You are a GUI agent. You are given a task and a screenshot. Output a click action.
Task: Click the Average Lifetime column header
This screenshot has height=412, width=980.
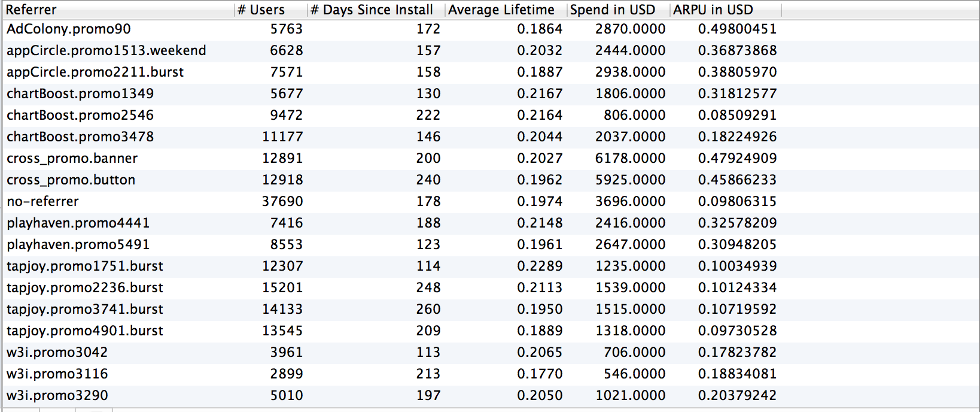[x=506, y=10]
